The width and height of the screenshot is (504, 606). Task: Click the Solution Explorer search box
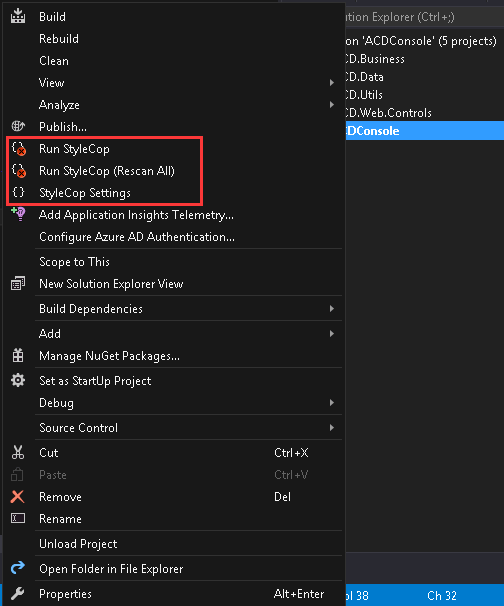[x=424, y=17]
